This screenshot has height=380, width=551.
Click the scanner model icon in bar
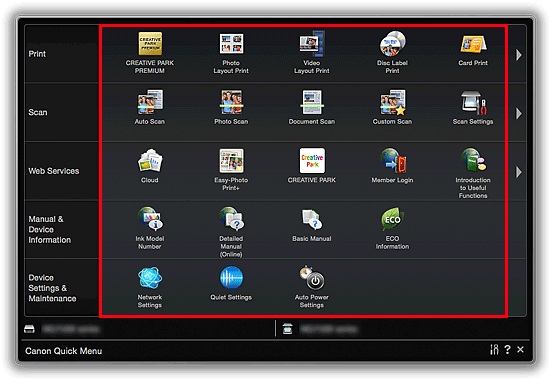287,329
